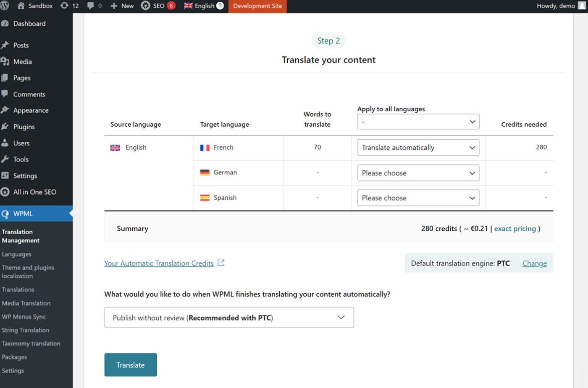588x388 pixels.
Task: Click the updates icon showing 12
Action: tap(64, 6)
